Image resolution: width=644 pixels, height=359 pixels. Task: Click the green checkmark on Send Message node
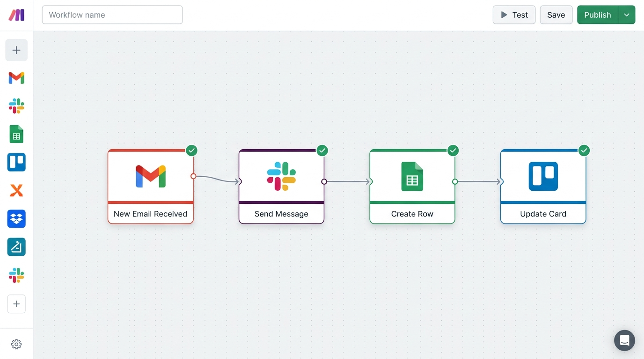[322, 151]
